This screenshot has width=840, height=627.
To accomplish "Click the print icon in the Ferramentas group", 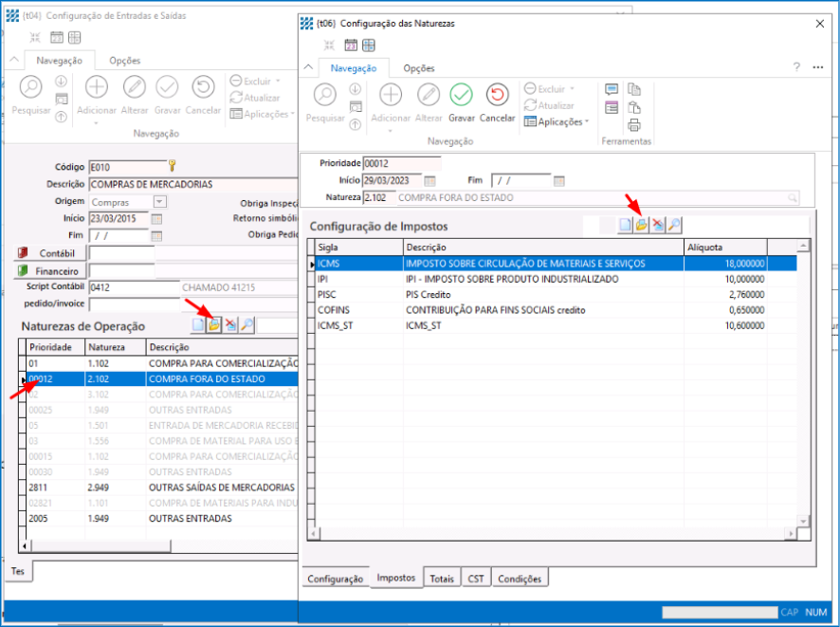I will coord(634,125).
